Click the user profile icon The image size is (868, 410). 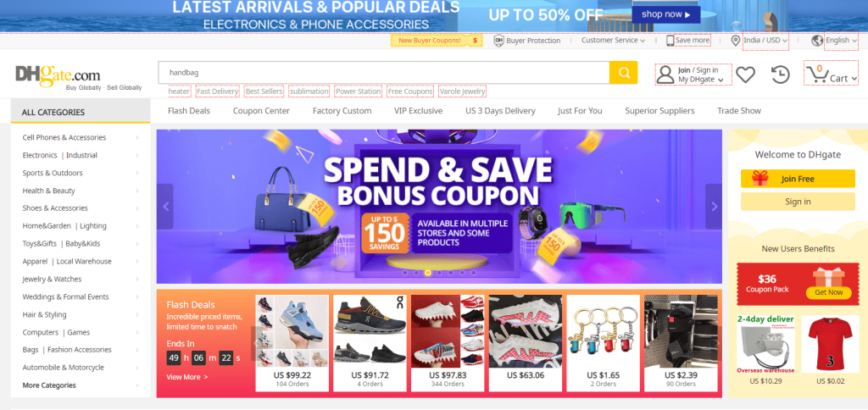(x=665, y=75)
